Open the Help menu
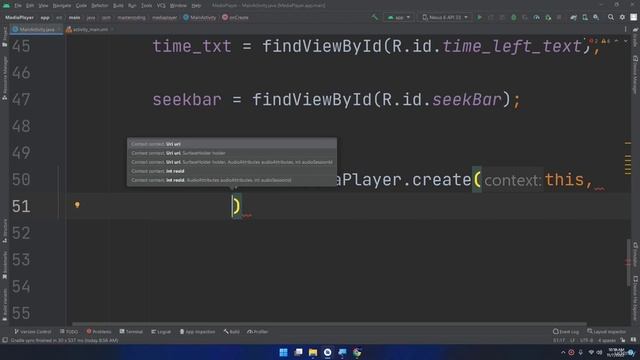 196,6
